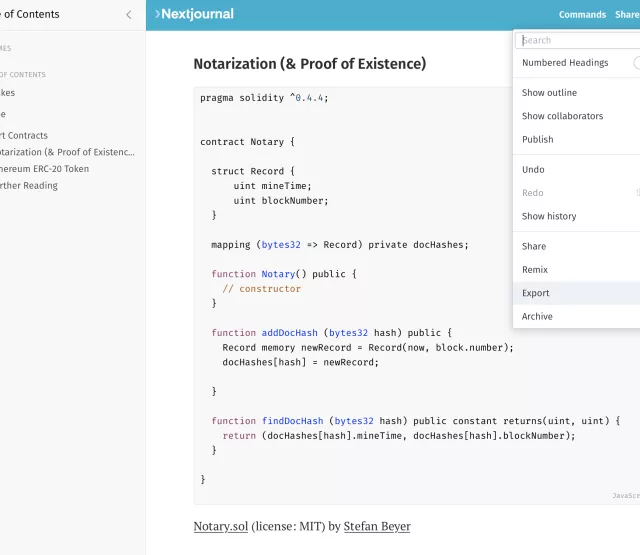Select Publish in the commands menu
Screen dimensions: 640x555
pos(537,139)
